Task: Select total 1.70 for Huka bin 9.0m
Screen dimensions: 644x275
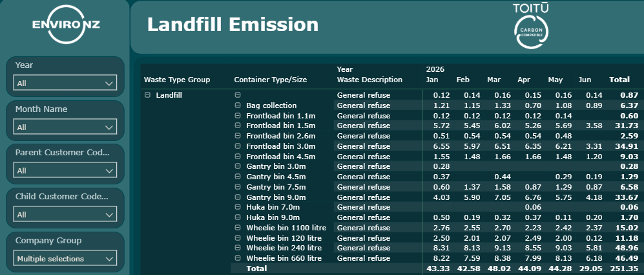Action: [x=629, y=217]
